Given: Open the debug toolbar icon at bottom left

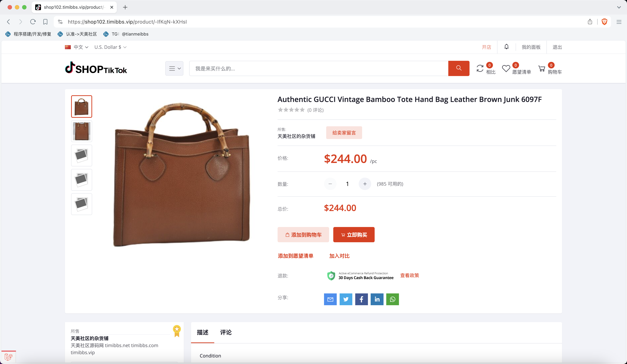Looking at the screenshot, I should click(9, 357).
